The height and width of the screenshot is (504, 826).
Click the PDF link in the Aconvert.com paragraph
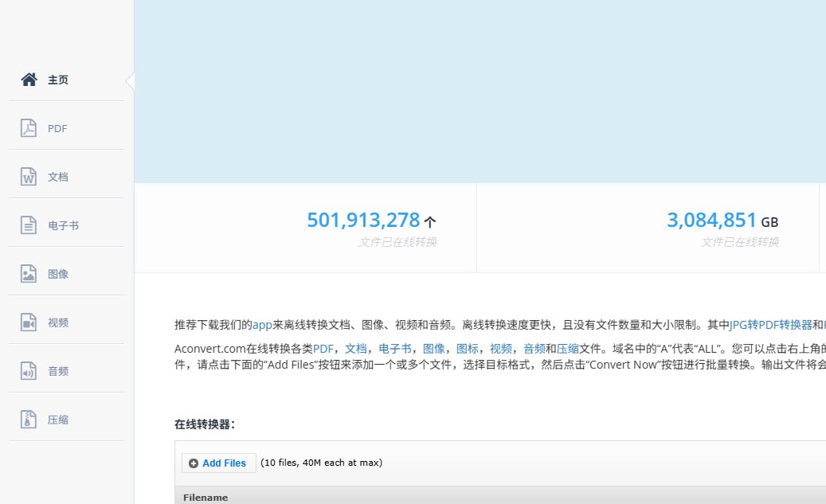coord(323,349)
